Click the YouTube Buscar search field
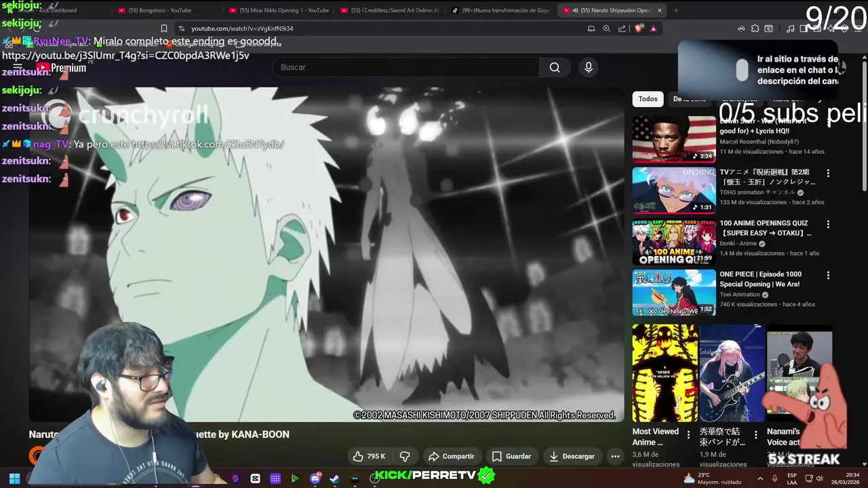 coord(406,67)
